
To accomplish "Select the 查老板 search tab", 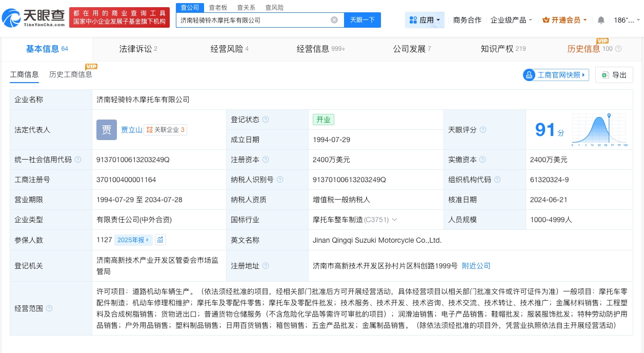I will (x=218, y=7).
